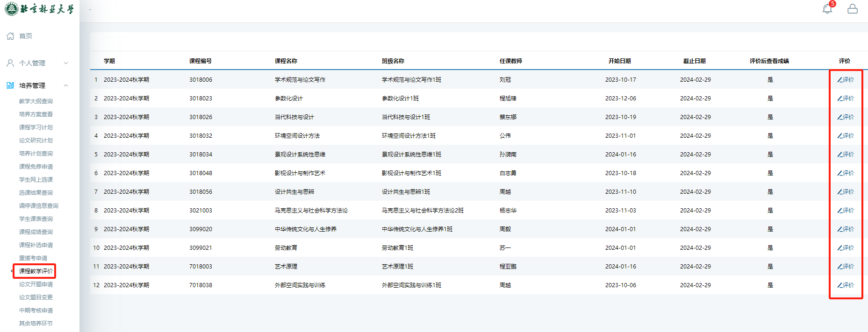Collapse the 培养管理 menu chevron
868x332 pixels.
pos(66,85)
